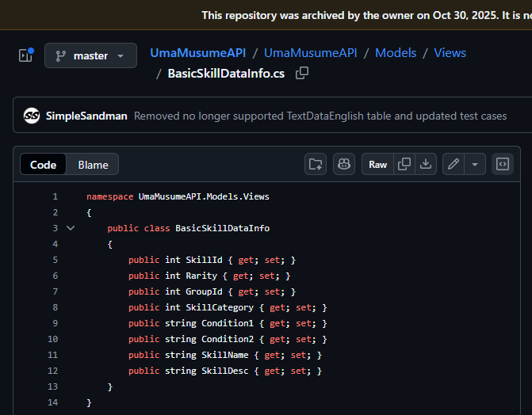Collapse the BasicSkillDataInfo class code block
The width and height of the screenshot is (532, 415).
71,228
